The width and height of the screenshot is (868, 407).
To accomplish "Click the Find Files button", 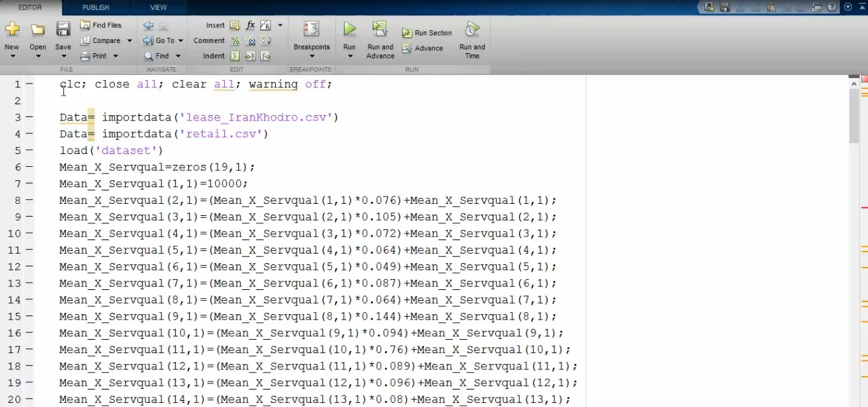I will click(101, 25).
